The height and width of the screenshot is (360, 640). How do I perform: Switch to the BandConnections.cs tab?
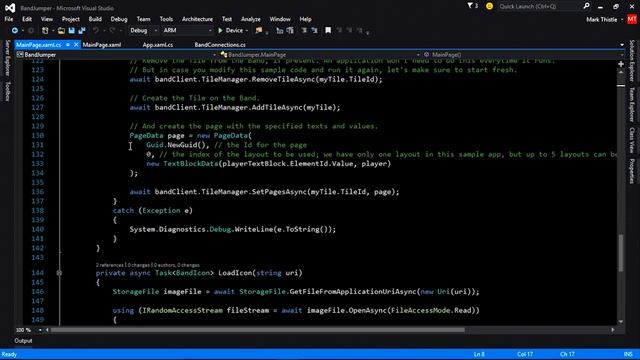(x=220, y=45)
